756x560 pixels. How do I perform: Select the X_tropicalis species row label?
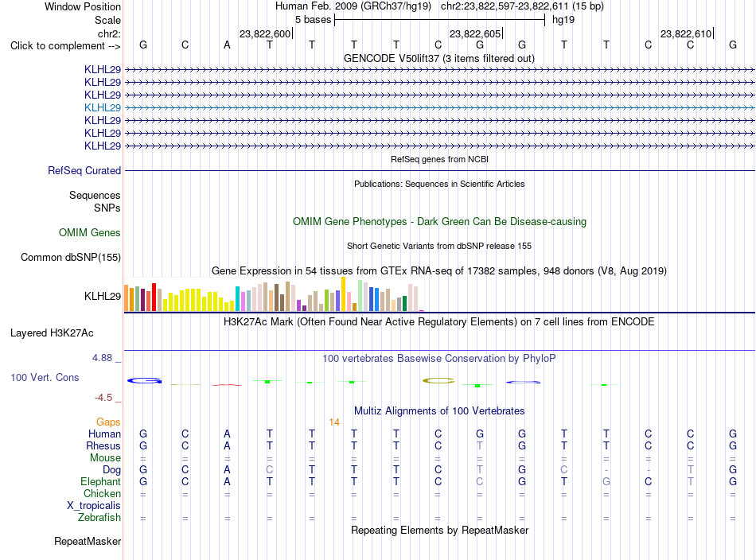click(x=94, y=506)
